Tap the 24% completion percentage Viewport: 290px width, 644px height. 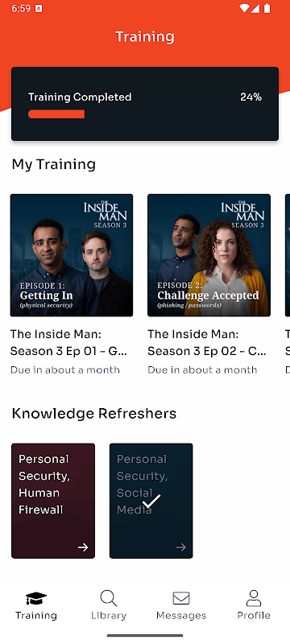click(x=251, y=97)
